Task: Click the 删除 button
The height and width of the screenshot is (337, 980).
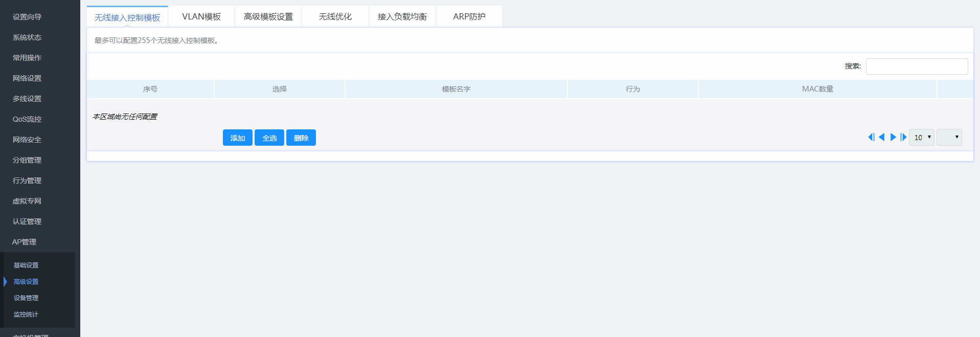Action: 301,138
